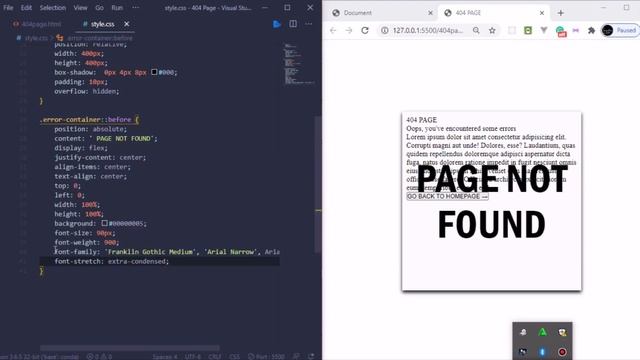Split the editor with the split icon
640x360 pixels.
point(293,24)
